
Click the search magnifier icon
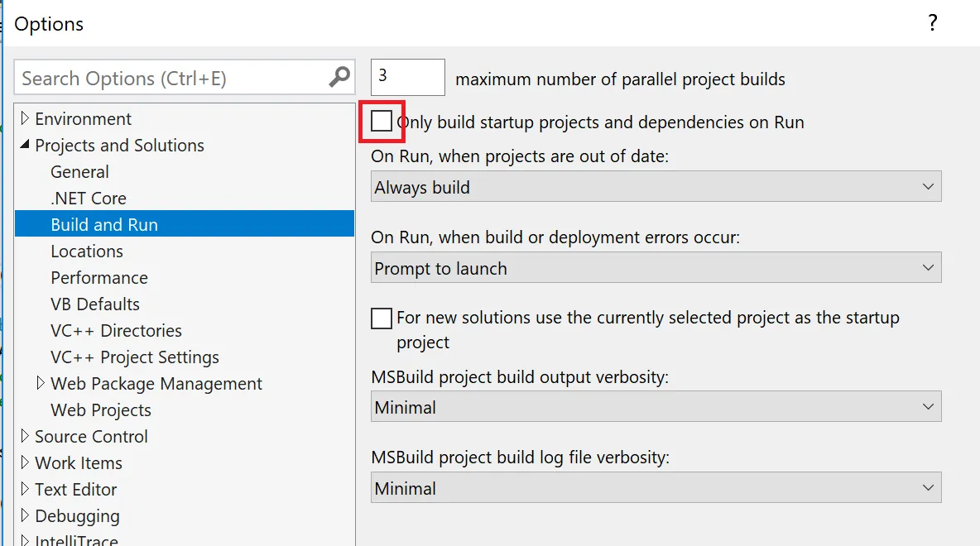tap(339, 78)
